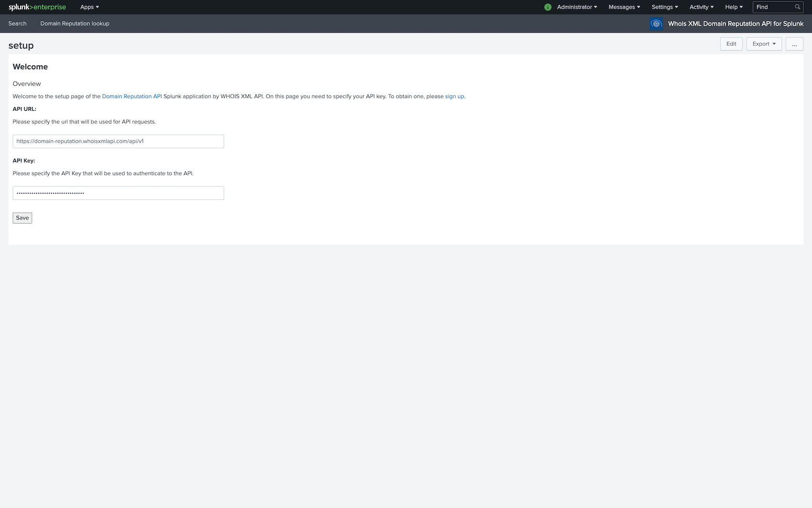
Task: Click the API Key password field
Action: (x=118, y=193)
